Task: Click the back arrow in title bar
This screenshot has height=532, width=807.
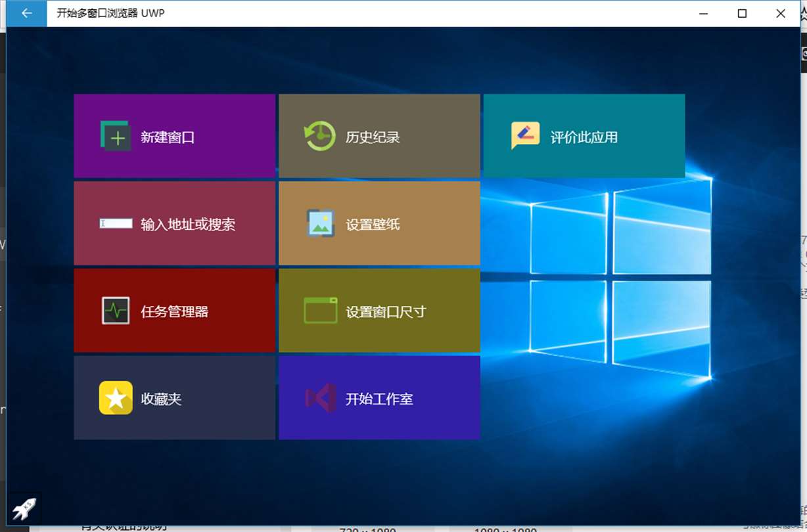Action: coord(26,13)
